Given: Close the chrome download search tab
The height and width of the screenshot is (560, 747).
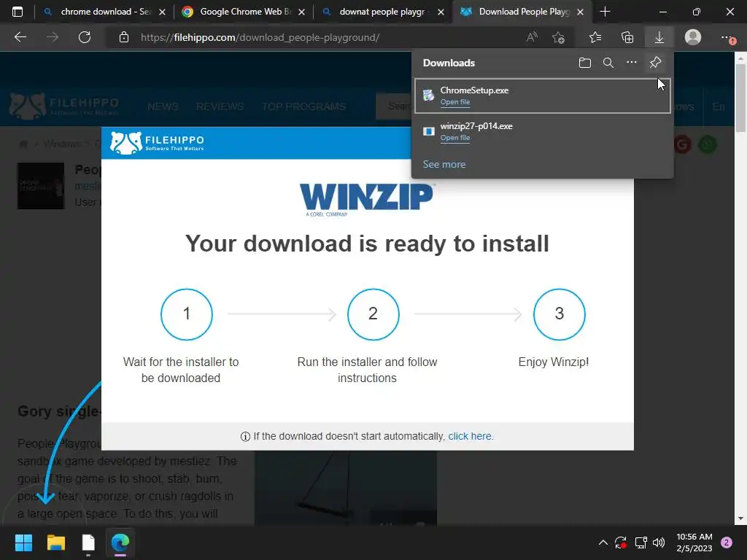Looking at the screenshot, I should click(x=162, y=12).
